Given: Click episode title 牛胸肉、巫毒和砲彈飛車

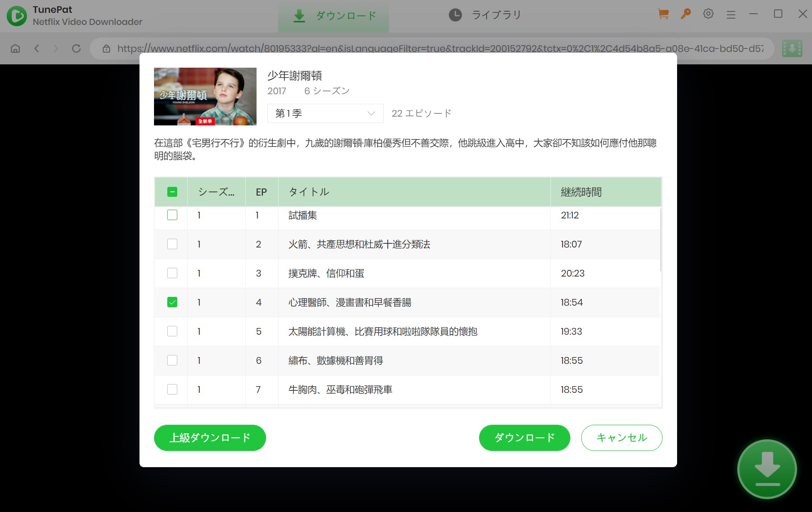Looking at the screenshot, I should coord(340,390).
